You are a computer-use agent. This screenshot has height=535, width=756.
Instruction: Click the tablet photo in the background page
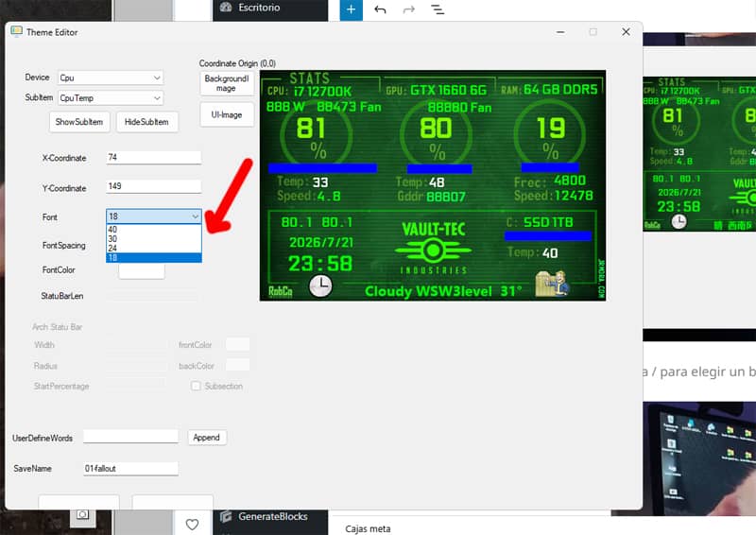pos(699,458)
